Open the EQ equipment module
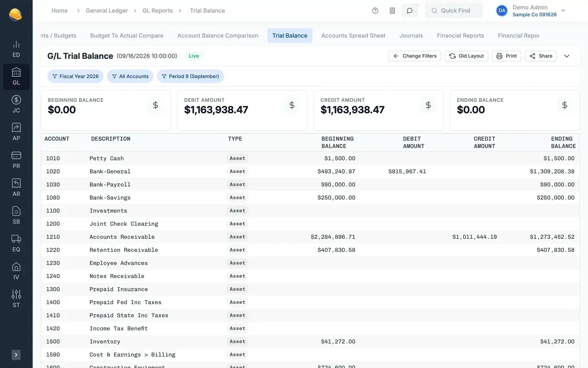Viewport: 588px width, 368px height. coord(16,244)
